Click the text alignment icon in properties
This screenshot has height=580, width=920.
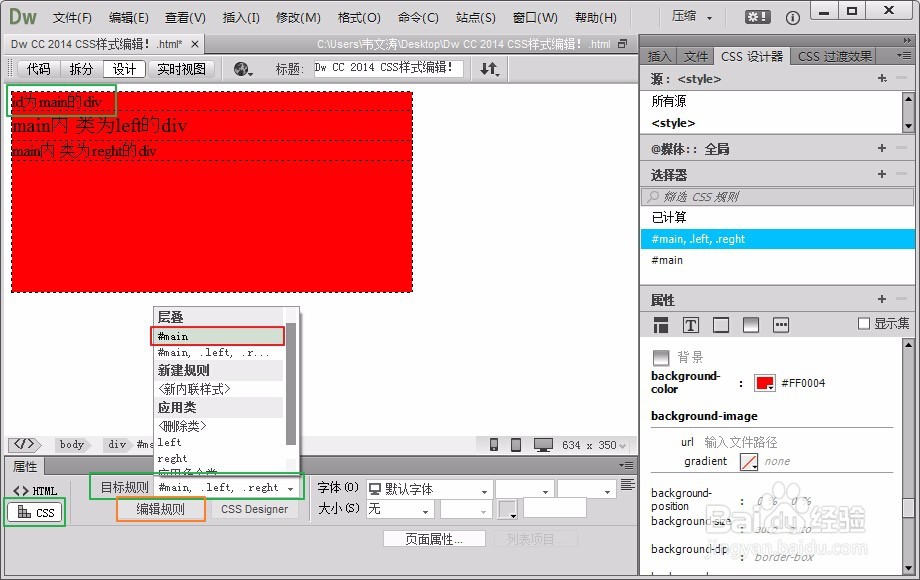[x=627, y=484]
